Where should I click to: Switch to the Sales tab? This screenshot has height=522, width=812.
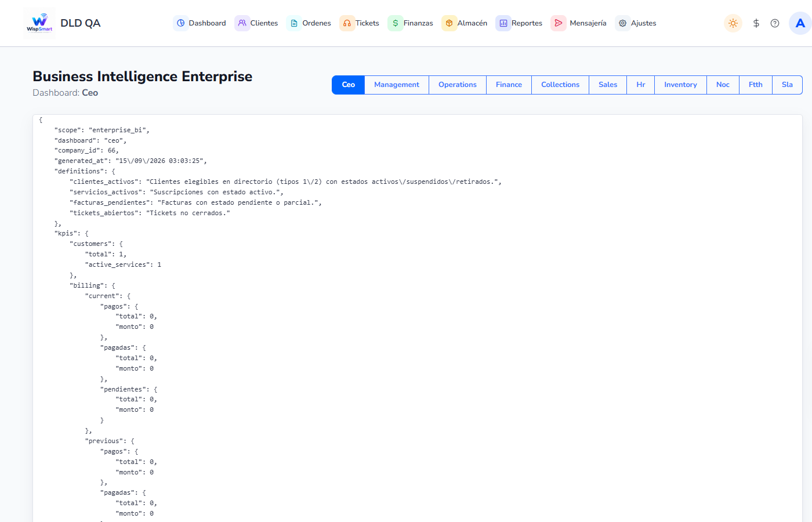tap(608, 85)
